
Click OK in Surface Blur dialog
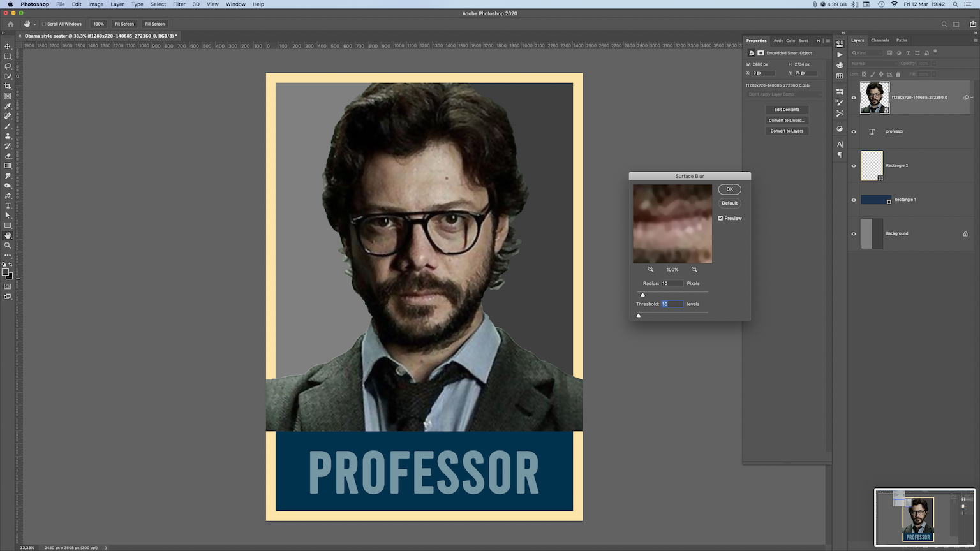[729, 189]
